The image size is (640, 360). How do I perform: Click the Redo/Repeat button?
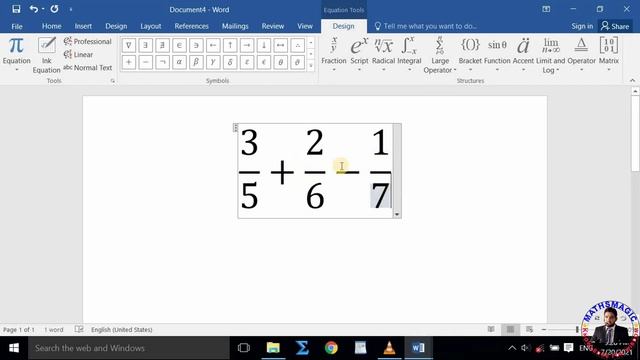[54, 9]
